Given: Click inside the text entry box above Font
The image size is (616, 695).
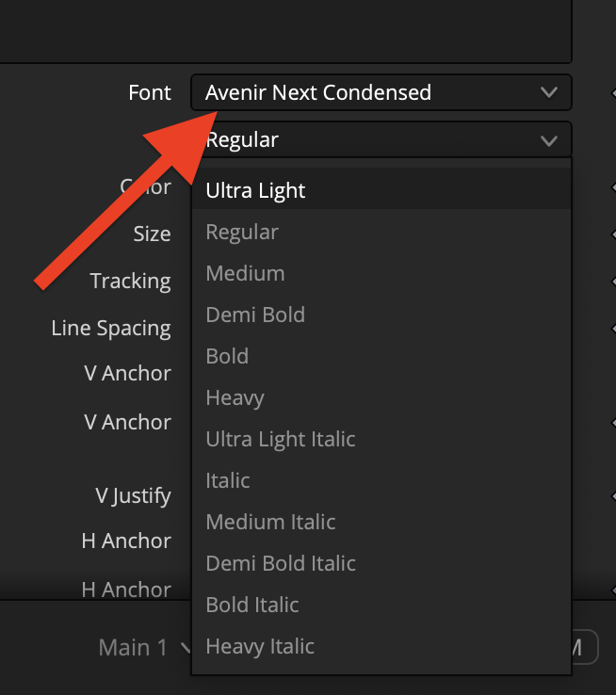Looking at the screenshot, I should (x=285, y=30).
